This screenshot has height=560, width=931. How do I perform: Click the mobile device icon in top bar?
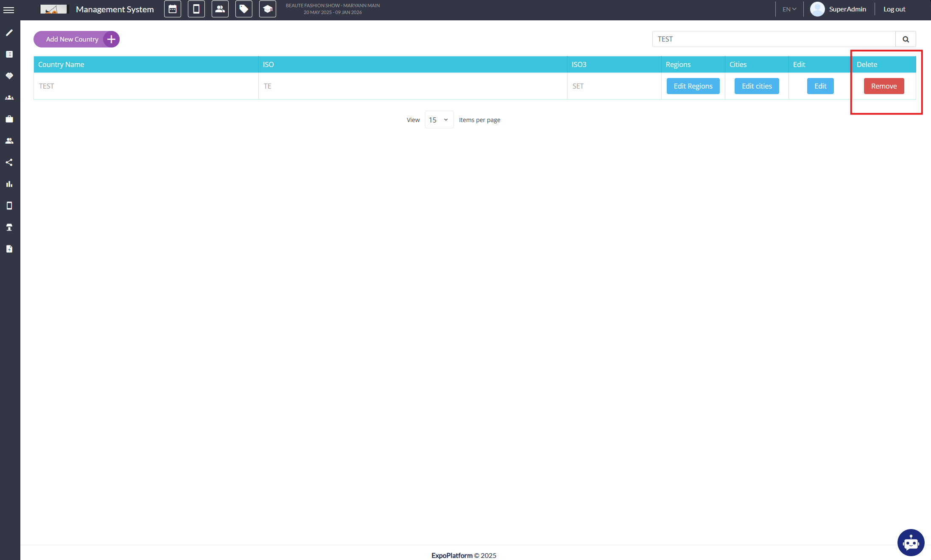click(x=196, y=9)
